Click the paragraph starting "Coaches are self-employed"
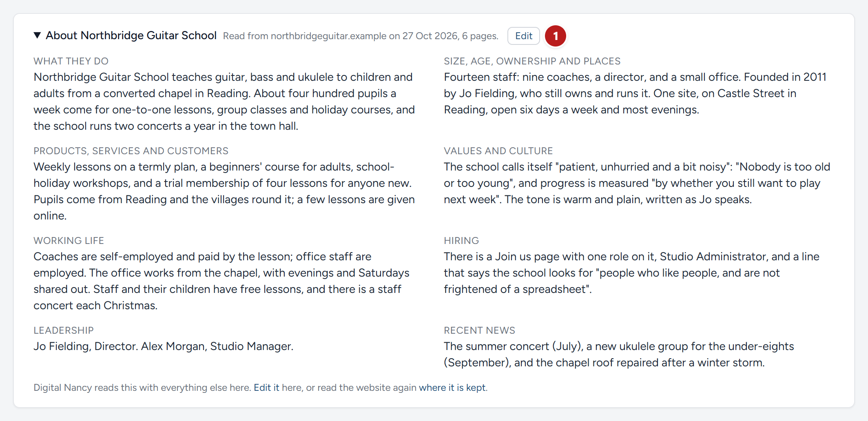 coord(221,281)
